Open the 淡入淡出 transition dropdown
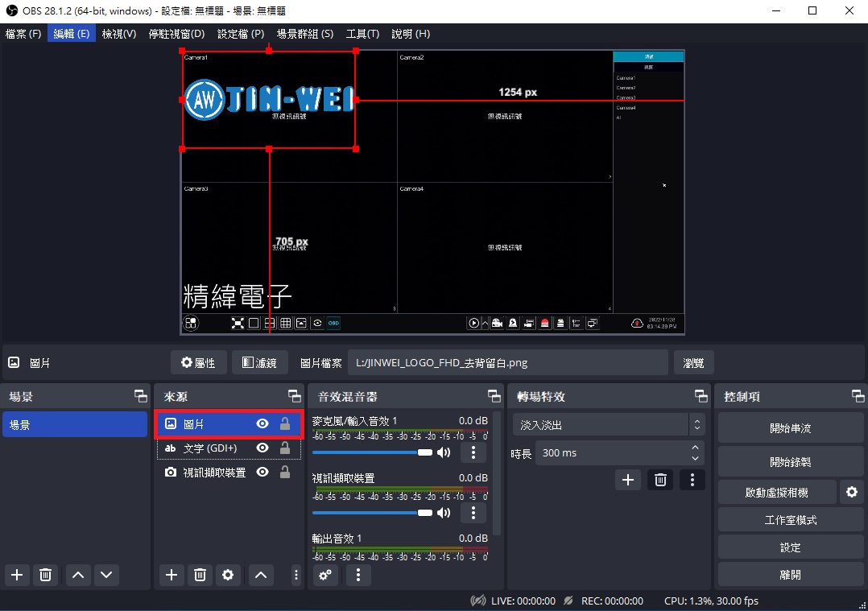The image size is (868, 611). coord(609,424)
